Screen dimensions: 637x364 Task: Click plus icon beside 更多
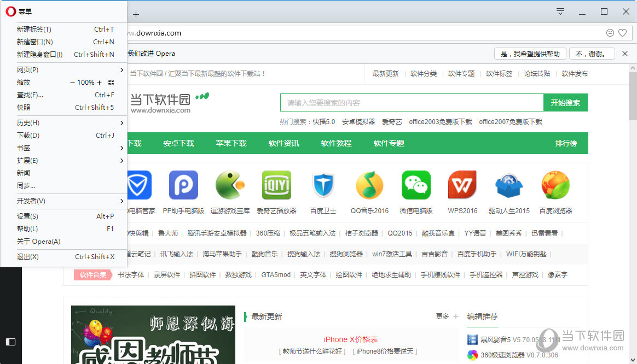click(x=456, y=316)
